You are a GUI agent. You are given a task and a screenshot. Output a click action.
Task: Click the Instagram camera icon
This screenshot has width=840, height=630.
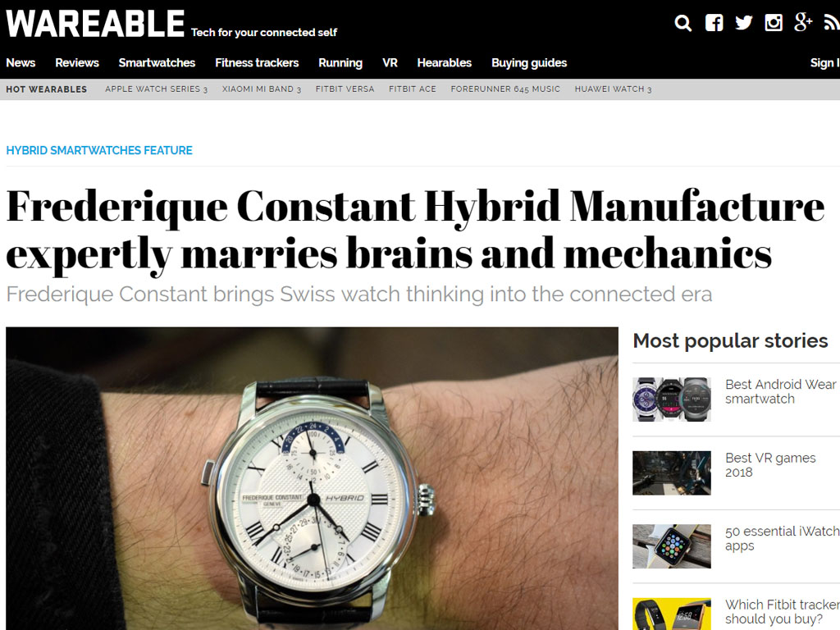point(774,23)
